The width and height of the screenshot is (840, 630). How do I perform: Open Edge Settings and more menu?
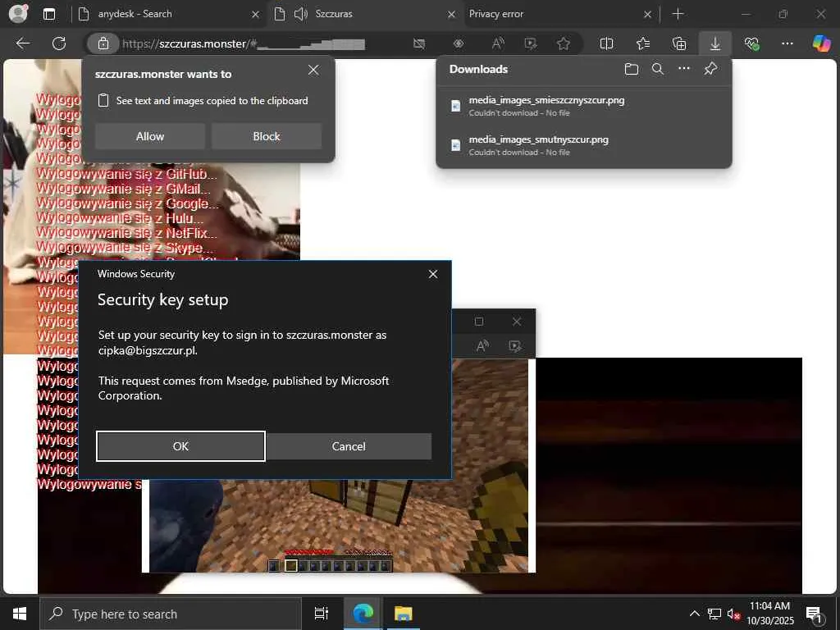point(787,43)
